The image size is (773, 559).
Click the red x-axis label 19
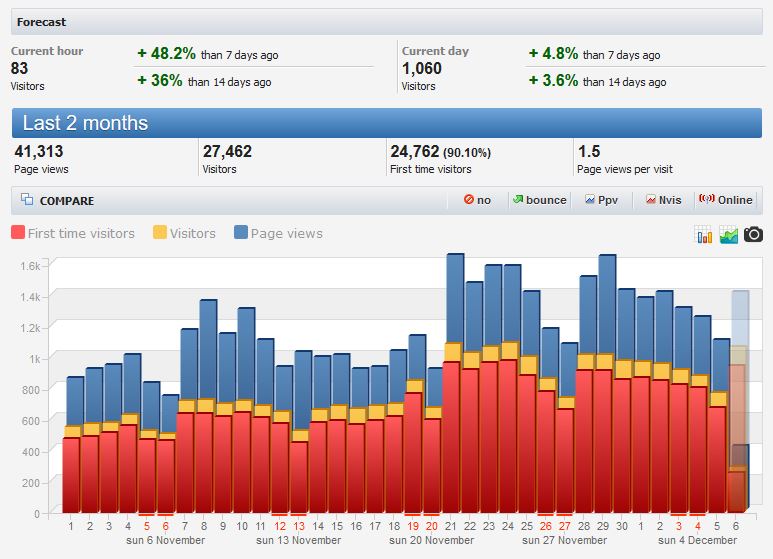point(413,526)
